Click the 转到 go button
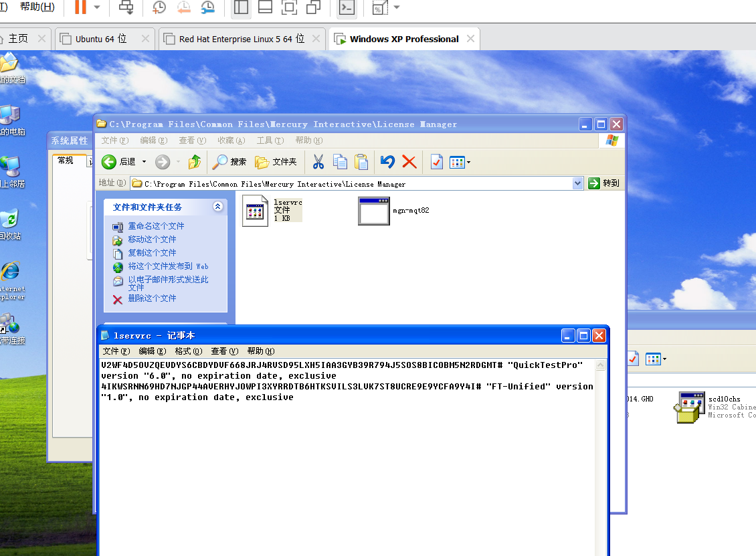756x556 pixels. 604,183
